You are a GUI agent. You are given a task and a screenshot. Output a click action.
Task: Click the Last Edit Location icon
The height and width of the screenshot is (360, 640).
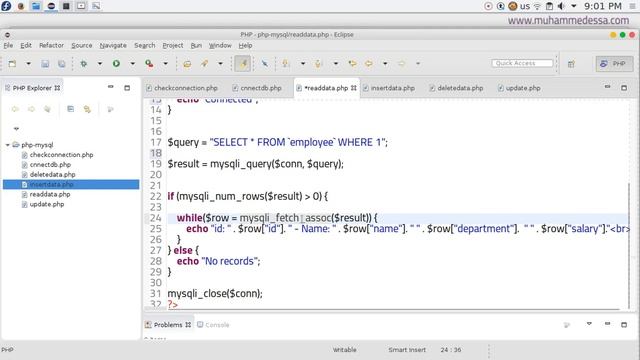point(352,64)
